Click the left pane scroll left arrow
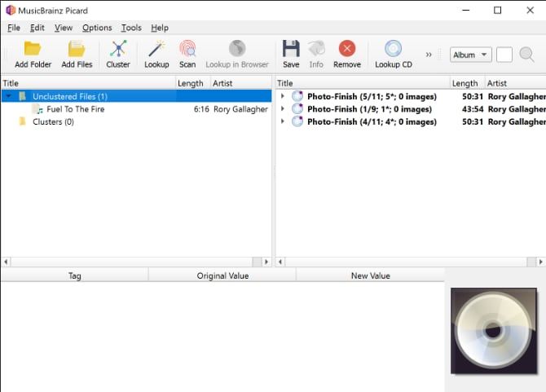The height and width of the screenshot is (392, 546). coord(6,262)
